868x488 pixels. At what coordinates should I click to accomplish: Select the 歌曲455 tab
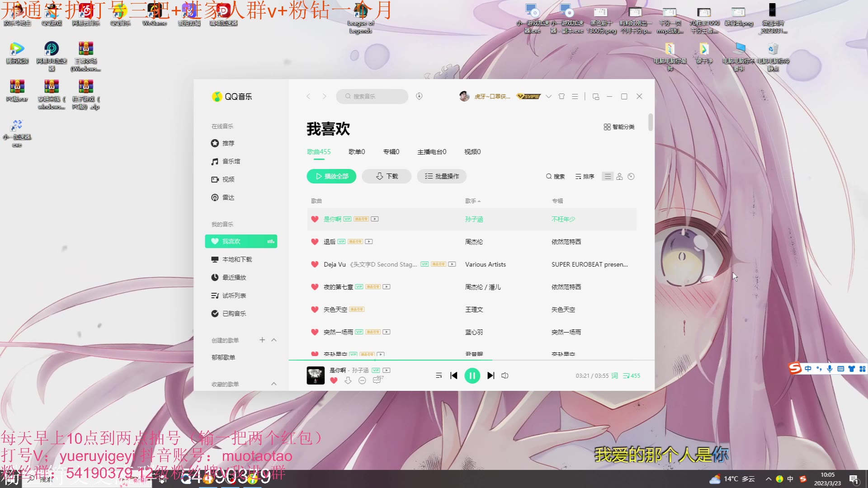[319, 152]
